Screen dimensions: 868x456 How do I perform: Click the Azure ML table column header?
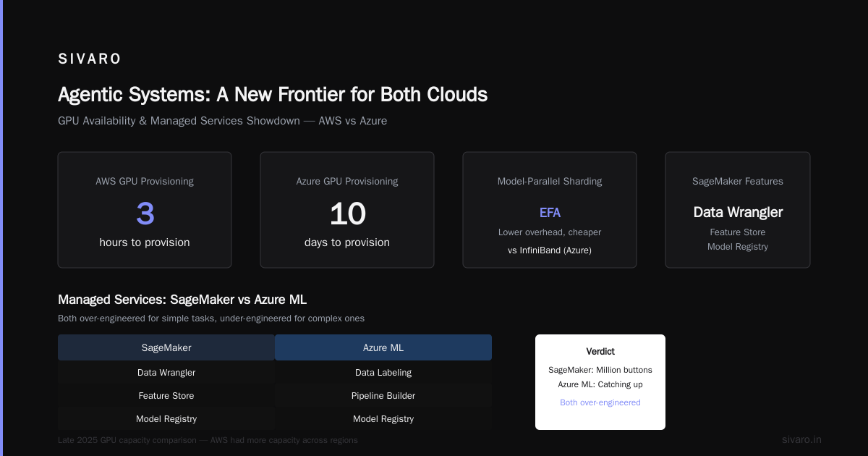click(383, 347)
